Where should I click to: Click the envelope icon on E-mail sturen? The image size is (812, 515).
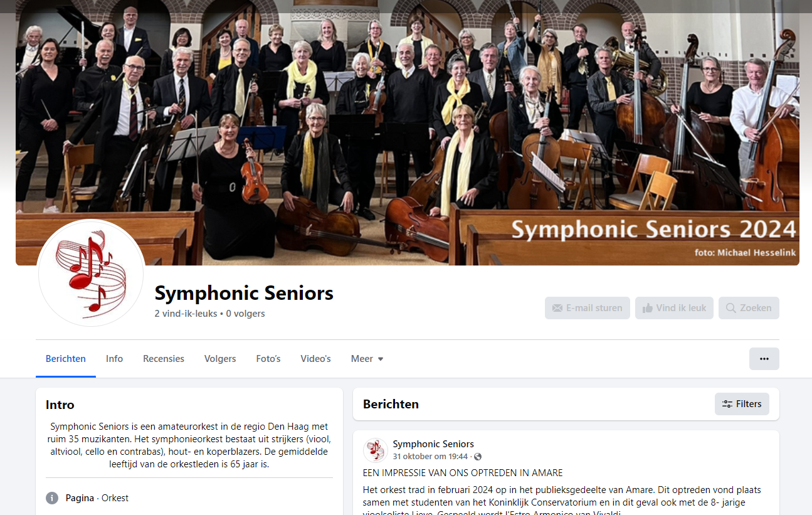tap(557, 308)
